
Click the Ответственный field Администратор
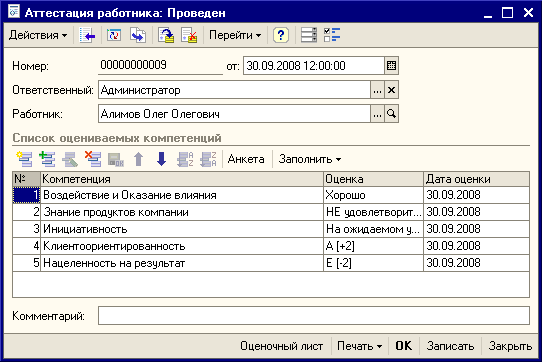pyautogui.click(x=234, y=90)
